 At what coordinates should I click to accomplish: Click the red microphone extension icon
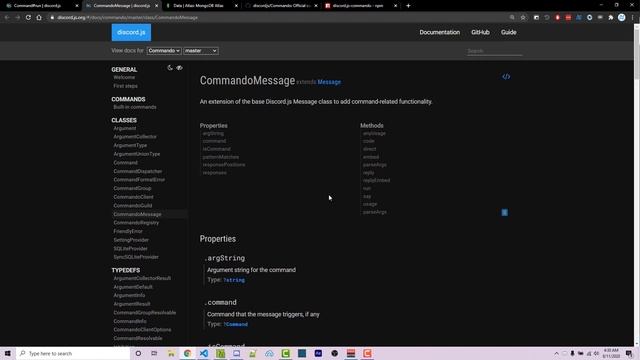click(x=558, y=18)
